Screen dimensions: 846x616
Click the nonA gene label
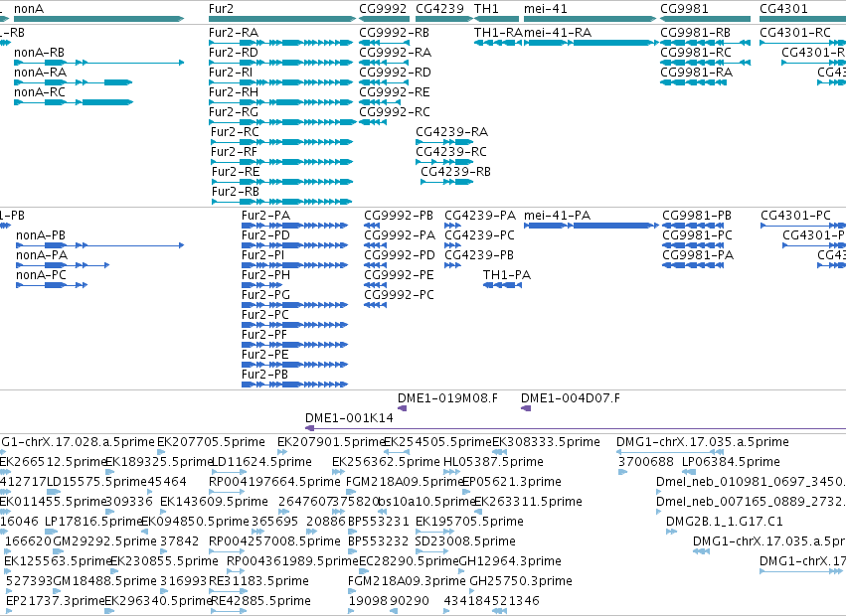point(29,9)
